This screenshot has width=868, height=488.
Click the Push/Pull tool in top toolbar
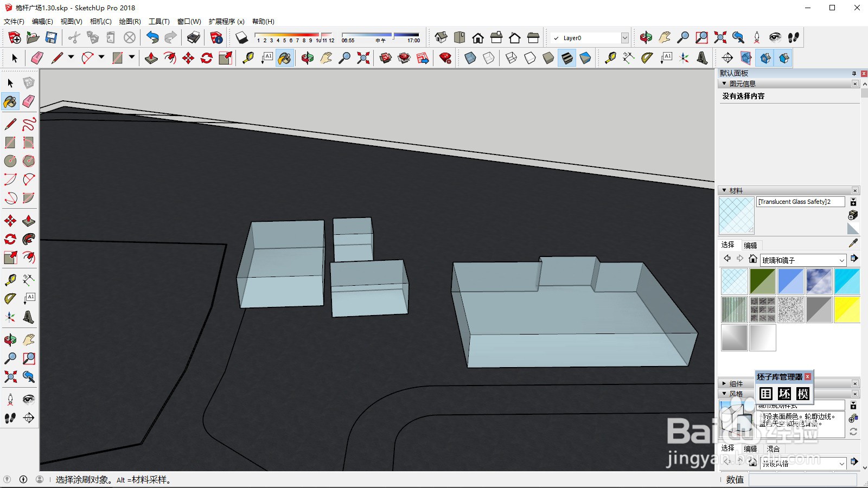coord(151,58)
